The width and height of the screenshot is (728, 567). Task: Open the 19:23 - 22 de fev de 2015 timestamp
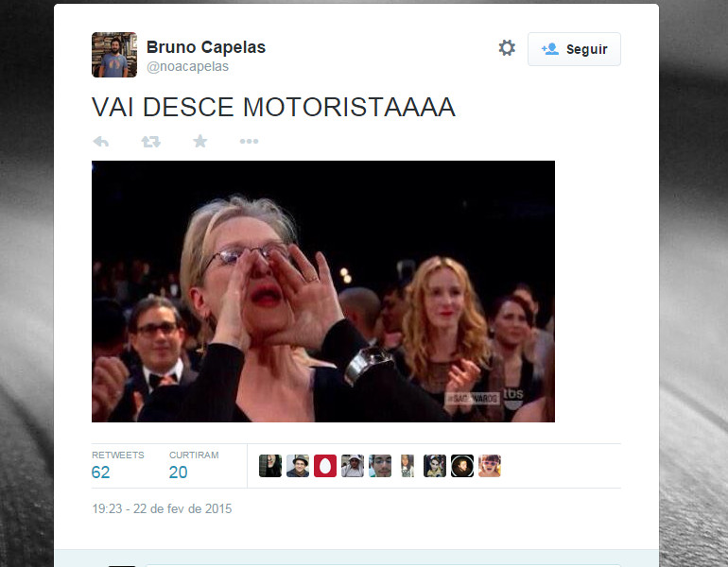coord(162,509)
